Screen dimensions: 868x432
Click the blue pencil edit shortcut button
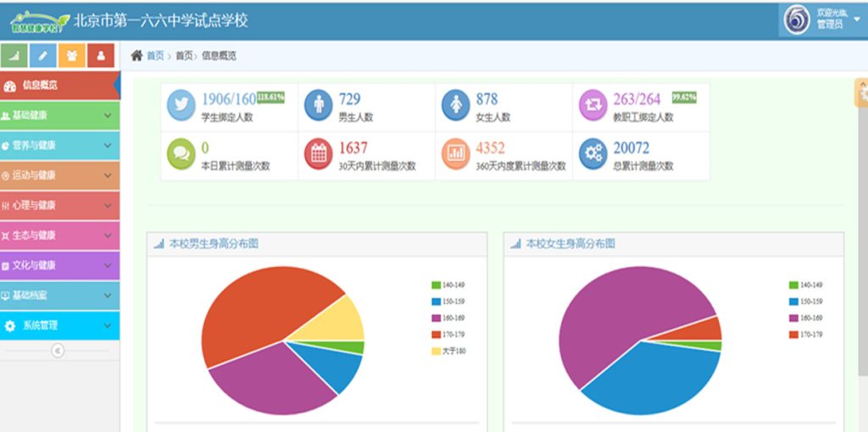[43, 56]
